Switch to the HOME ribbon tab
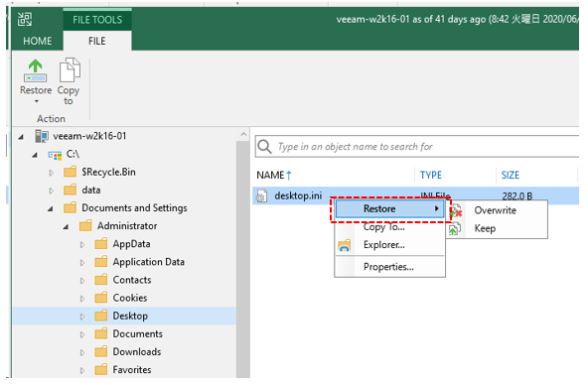Screen dimensions: 588x385 point(37,41)
